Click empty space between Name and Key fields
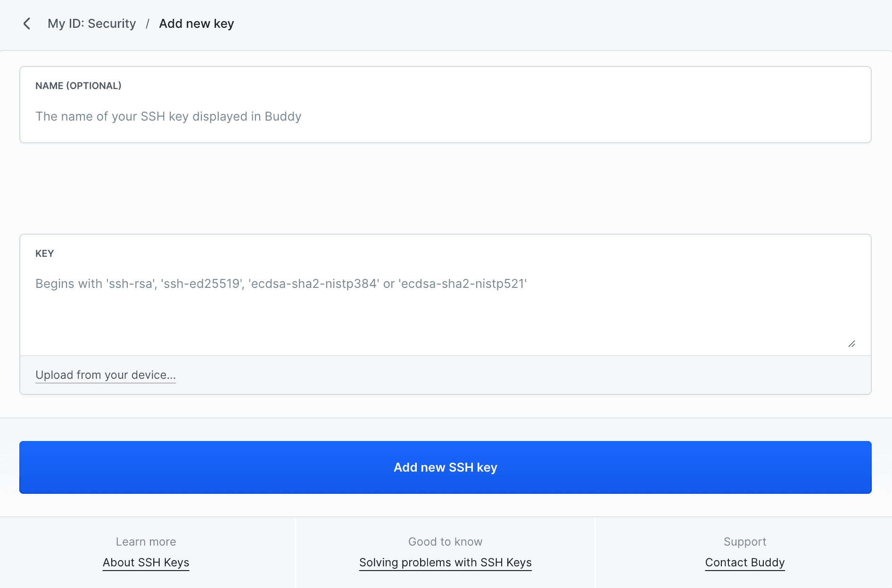892x588 pixels. click(445, 188)
